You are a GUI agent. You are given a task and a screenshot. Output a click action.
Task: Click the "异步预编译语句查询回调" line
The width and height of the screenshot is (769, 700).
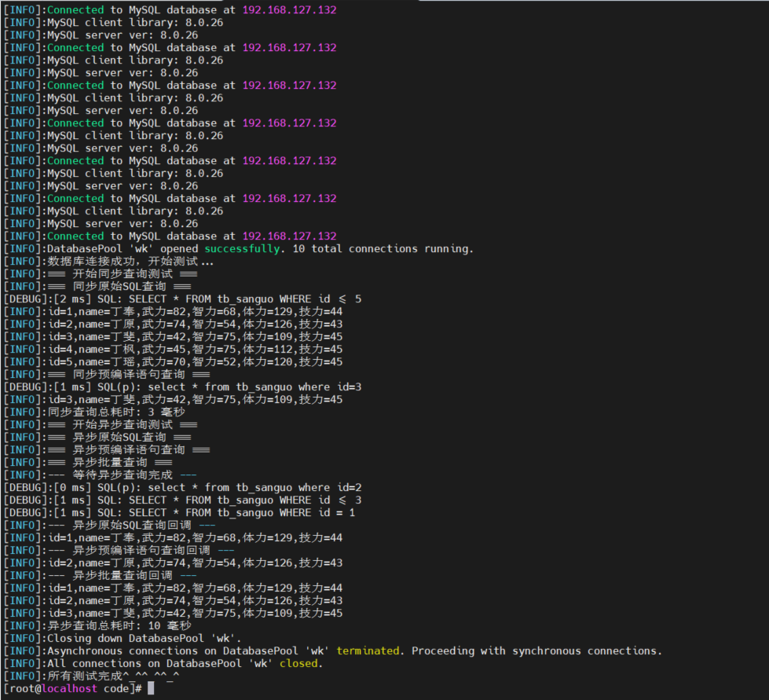119,551
